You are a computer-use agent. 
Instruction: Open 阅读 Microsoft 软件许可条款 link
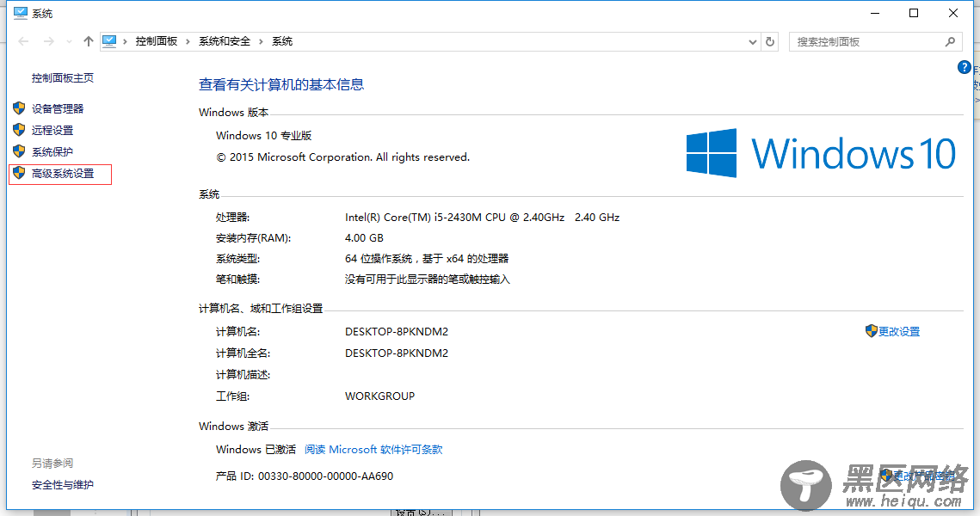tap(373, 449)
